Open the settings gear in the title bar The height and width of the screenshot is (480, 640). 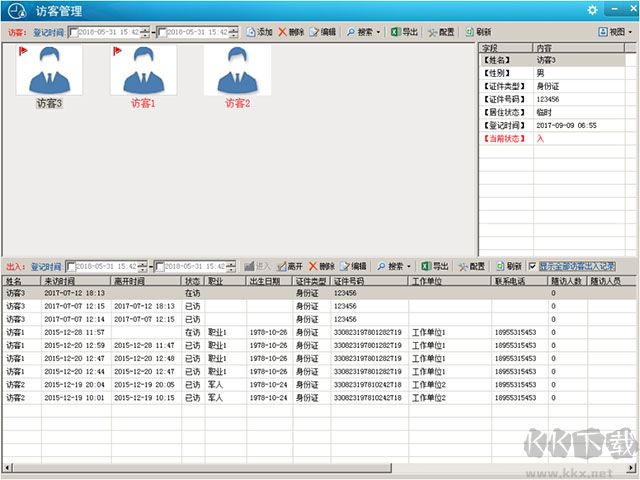tap(592, 10)
